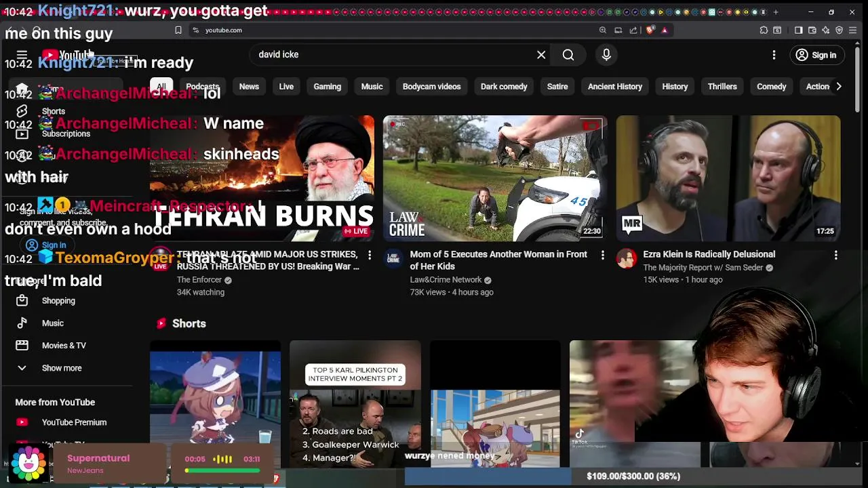868x488 pixels.
Task: Select the Bodycam videos filter chip
Action: tap(431, 87)
